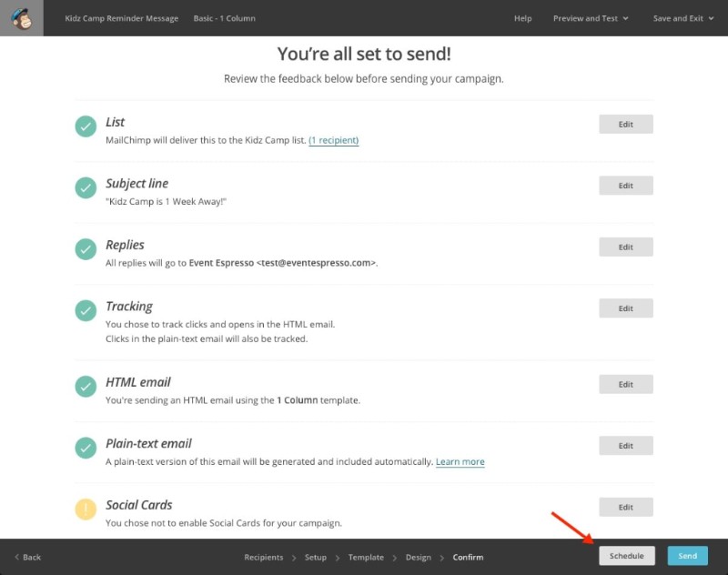
Task: Go to the Design step
Action: (418, 557)
